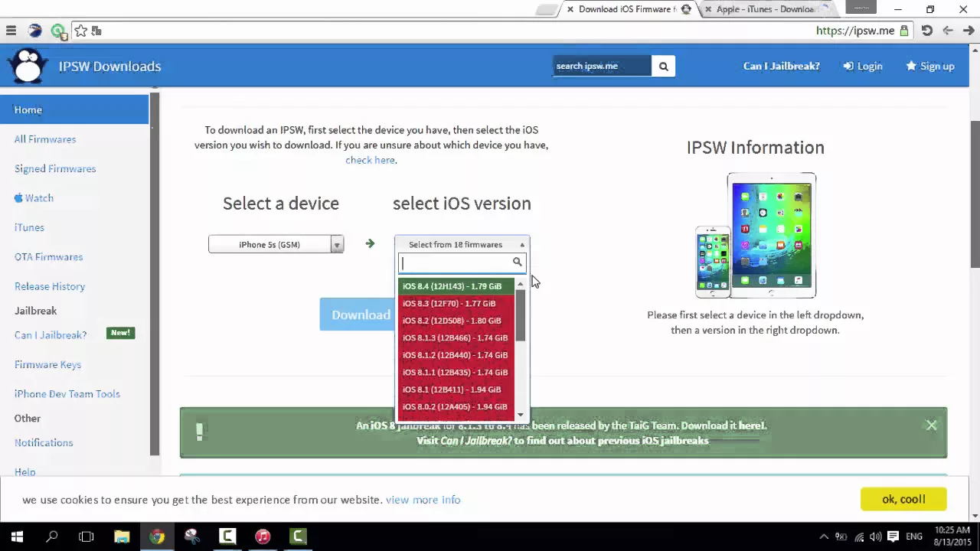Open Can I Jailbreak? in top header
This screenshot has height=551, width=980.
tap(781, 66)
